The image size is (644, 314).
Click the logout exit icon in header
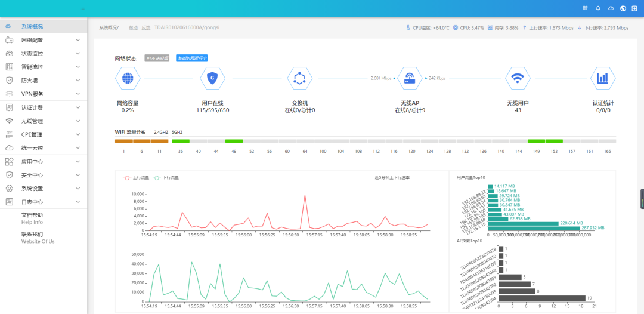(x=634, y=8)
